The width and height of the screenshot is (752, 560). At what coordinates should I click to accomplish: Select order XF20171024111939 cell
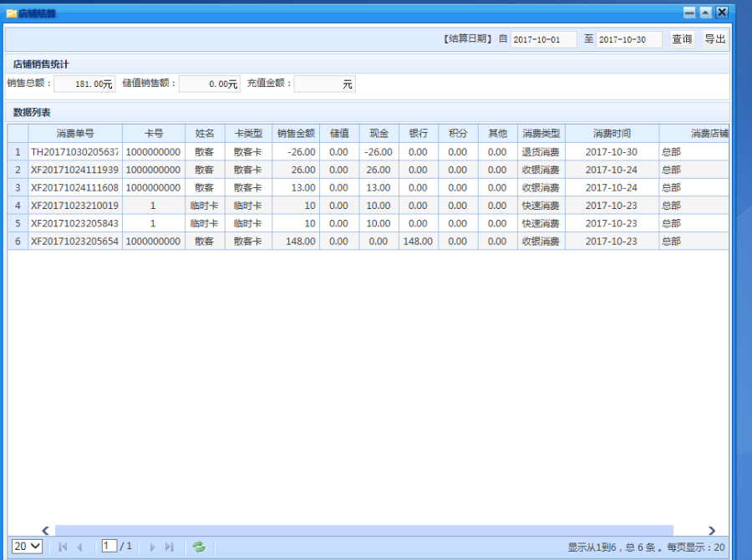75,170
